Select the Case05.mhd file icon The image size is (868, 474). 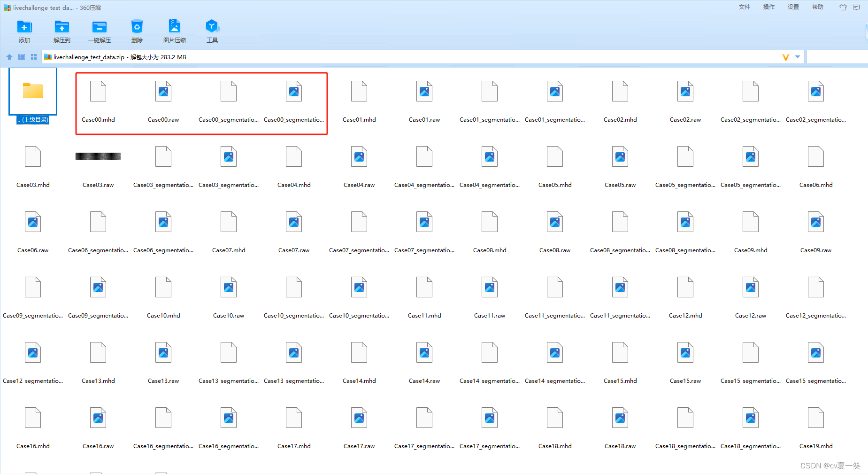pyautogui.click(x=555, y=156)
